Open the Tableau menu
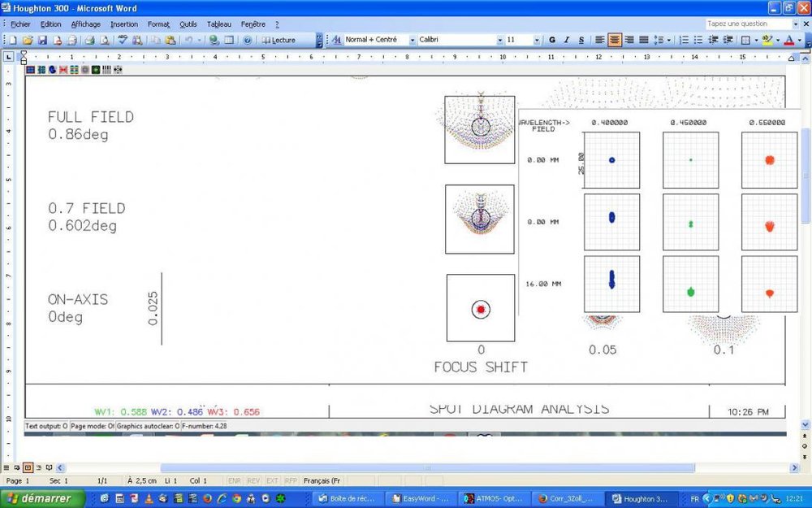812x508 pixels. point(219,24)
